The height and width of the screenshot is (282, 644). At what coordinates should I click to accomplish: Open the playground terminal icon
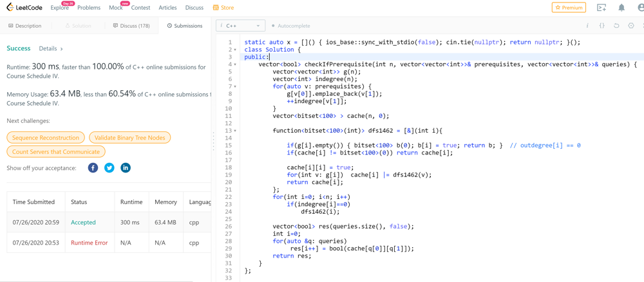coord(601,8)
